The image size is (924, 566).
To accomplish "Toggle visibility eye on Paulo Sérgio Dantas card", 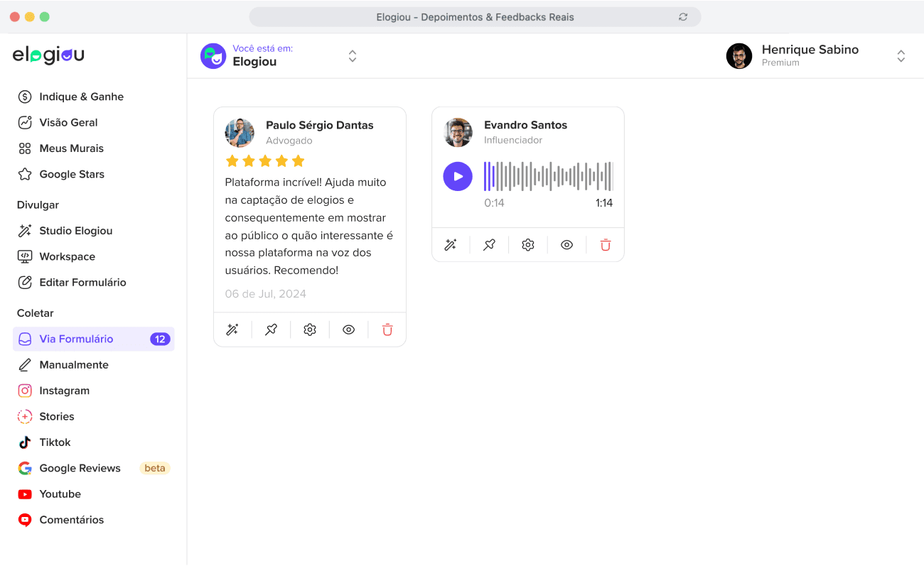I will [348, 330].
